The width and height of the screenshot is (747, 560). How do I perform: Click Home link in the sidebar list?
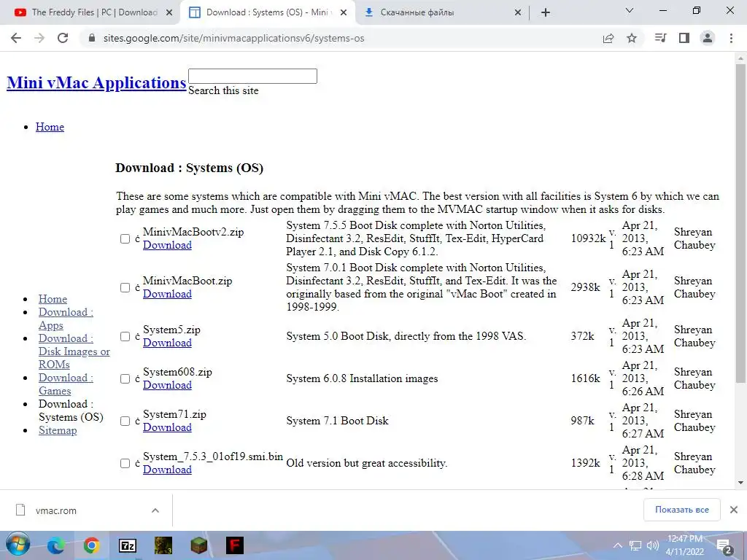click(53, 299)
